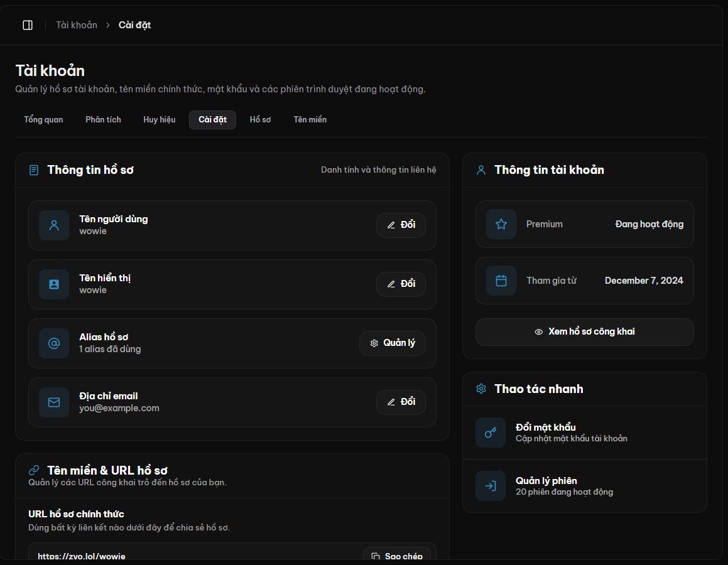Click the link icon next to Tên miền & URL hồ sơ
This screenshot has height=565, width=728.
34,470
